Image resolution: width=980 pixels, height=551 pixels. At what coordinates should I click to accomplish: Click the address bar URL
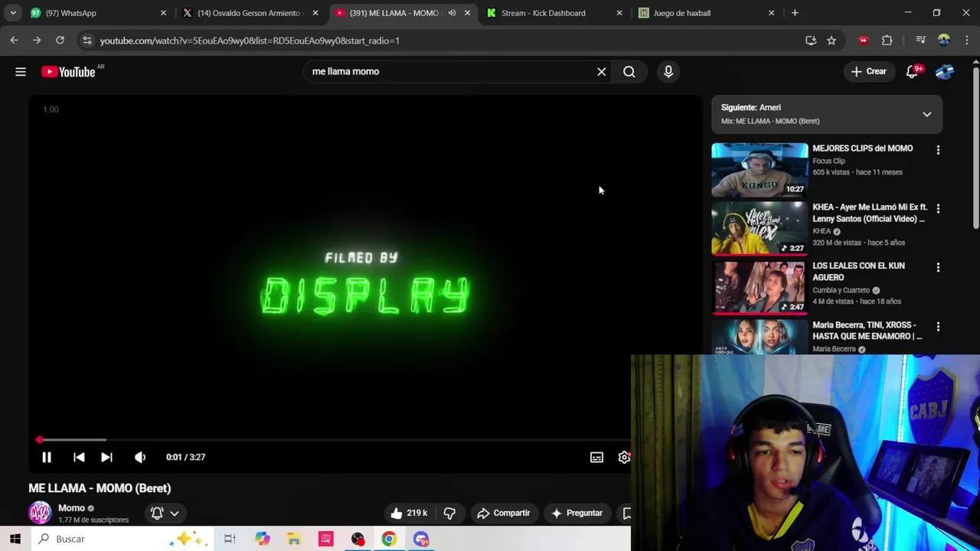(250, 41)
